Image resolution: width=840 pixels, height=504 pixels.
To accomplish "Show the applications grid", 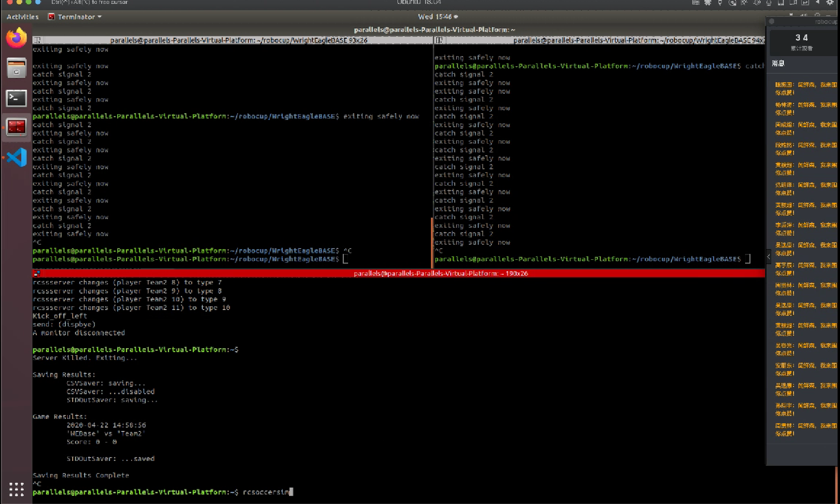I will point(16,489).
